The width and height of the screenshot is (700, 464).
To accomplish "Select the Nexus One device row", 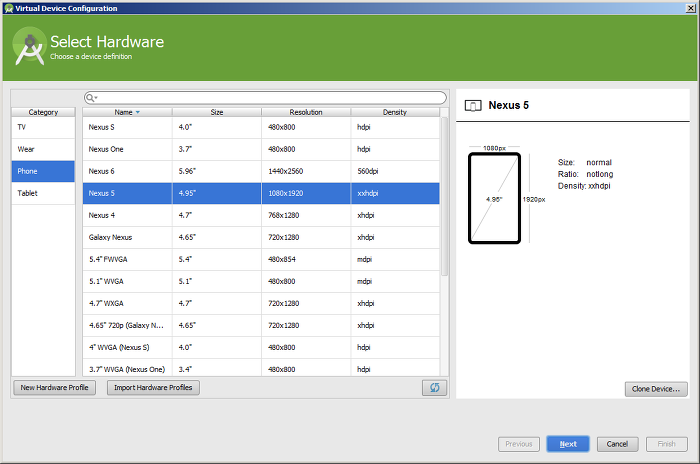I will (261, 149).
